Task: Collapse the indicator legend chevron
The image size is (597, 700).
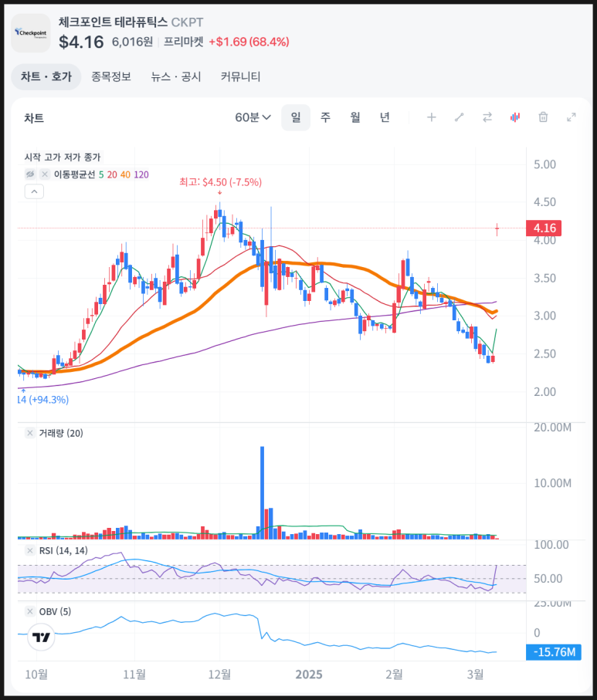Action: pyautogui.click(x=34, y=191)
